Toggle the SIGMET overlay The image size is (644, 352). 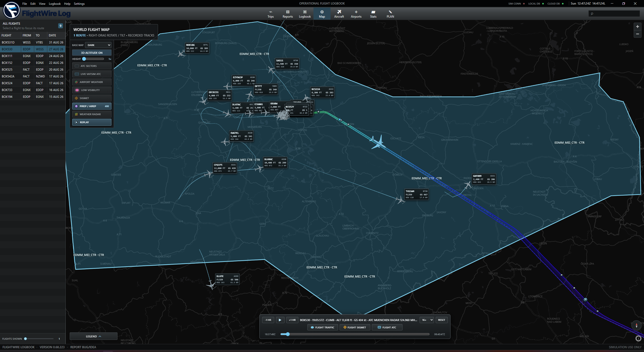click(x=92, y=98)
